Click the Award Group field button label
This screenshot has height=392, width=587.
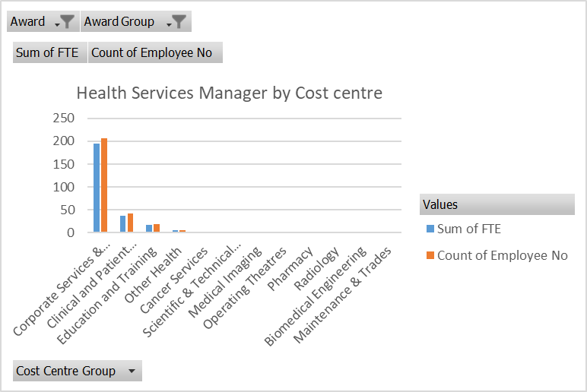119,22
